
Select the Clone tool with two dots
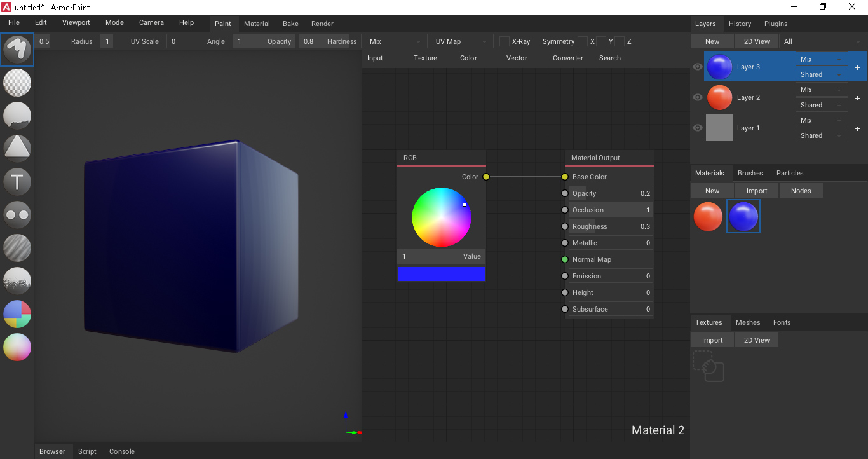(x=17, y=215)
